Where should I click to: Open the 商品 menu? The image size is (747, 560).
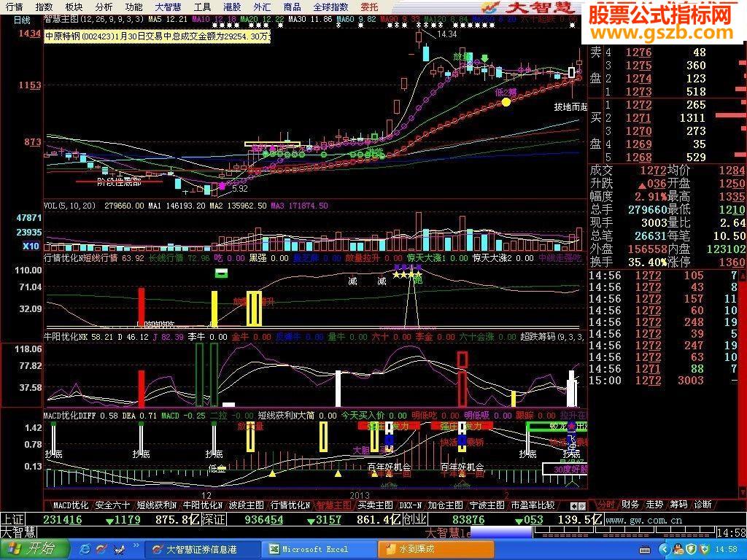(292, 7)
